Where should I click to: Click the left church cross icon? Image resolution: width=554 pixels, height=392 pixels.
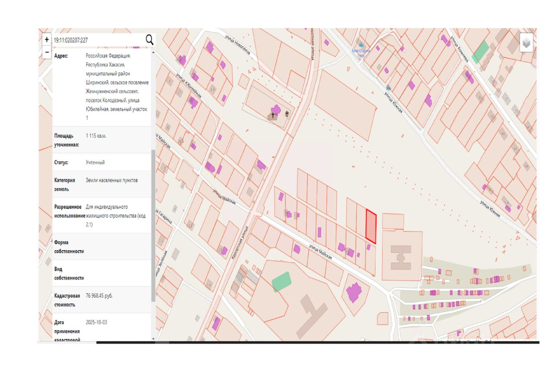tap(273, 115)
